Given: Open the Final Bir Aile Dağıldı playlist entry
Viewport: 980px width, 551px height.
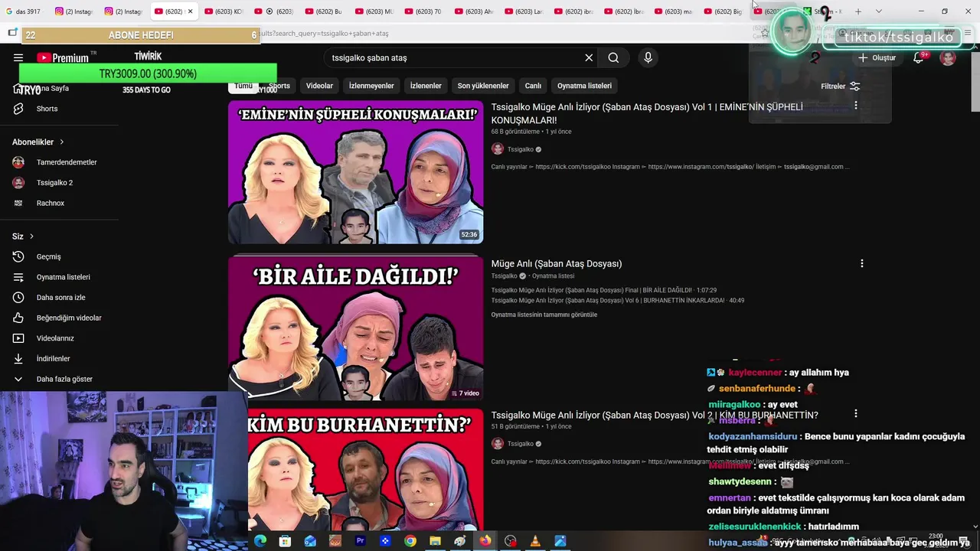Looking at the screenshot, I should [x=604, y=290].
